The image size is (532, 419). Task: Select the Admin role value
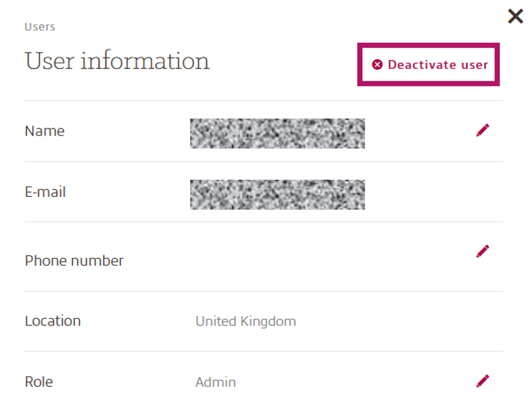coord(216,382)
